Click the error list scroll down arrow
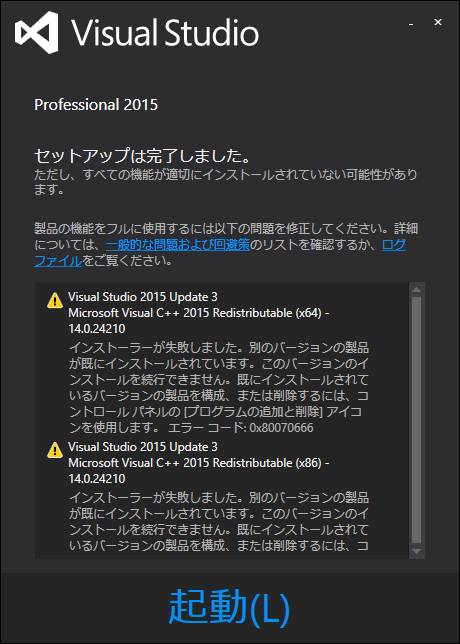This screenshot has height=644, width=460. tap(416, 551)
